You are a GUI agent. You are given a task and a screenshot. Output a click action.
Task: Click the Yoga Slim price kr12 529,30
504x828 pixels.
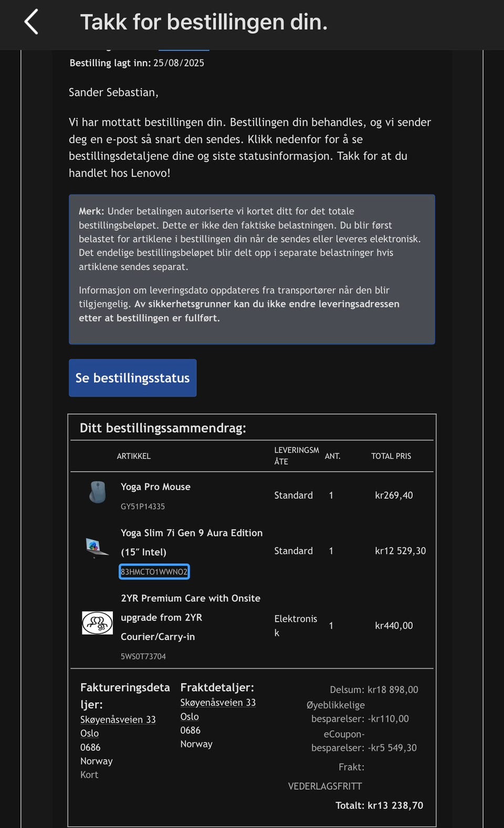coord(401,551)
